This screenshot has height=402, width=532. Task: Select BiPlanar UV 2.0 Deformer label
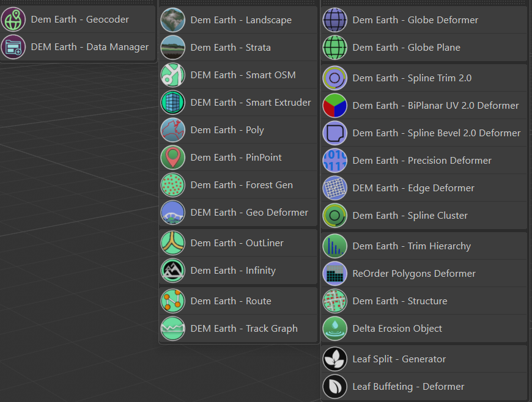pyautogui.click(x=463, y=106)
